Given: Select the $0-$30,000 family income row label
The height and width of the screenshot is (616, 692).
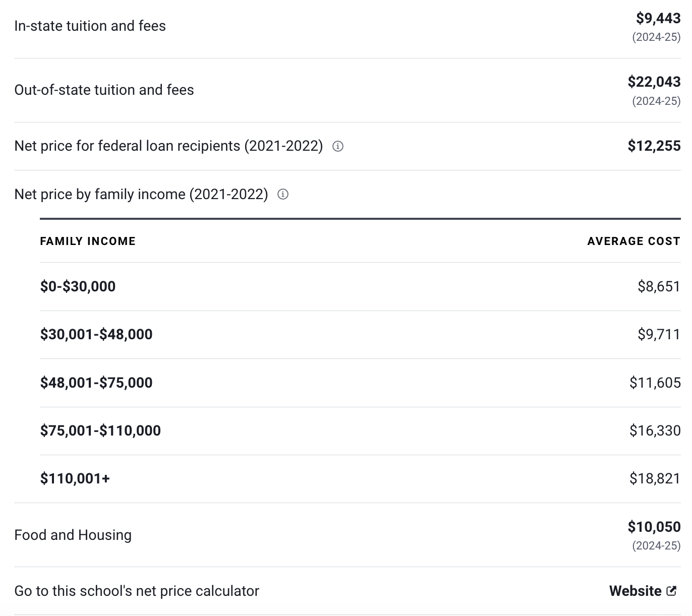Looking at the screenshot, I should pyautogui.click(x=78, y=286).
